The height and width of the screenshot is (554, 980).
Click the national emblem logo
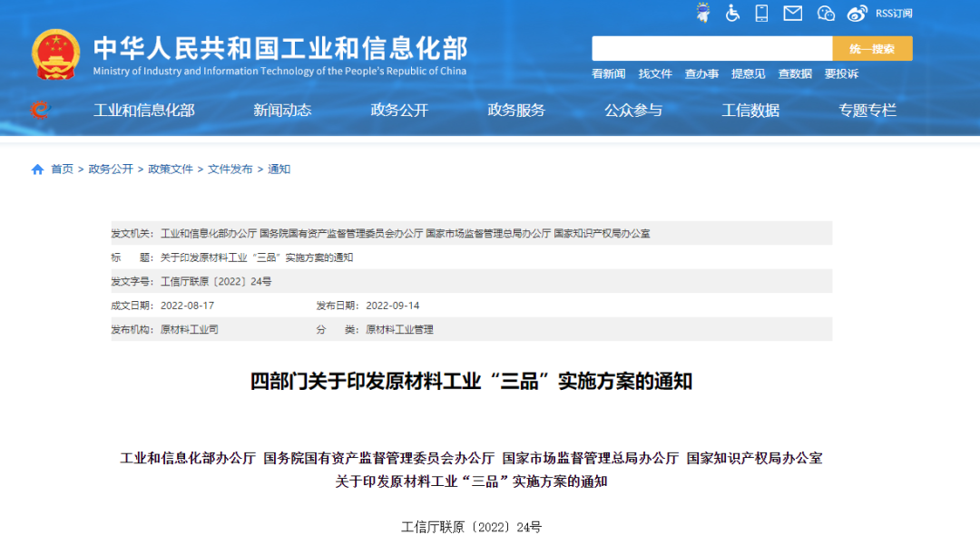point(57,51)
